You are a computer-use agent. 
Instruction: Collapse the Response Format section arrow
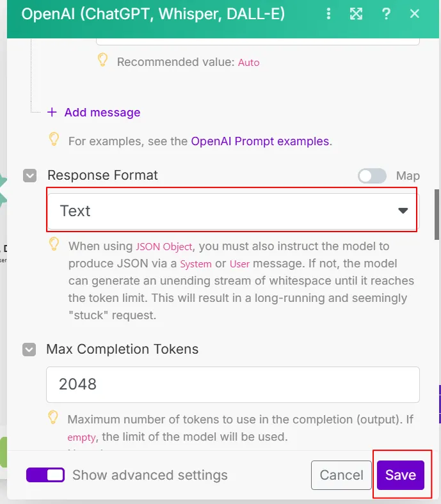29,175
